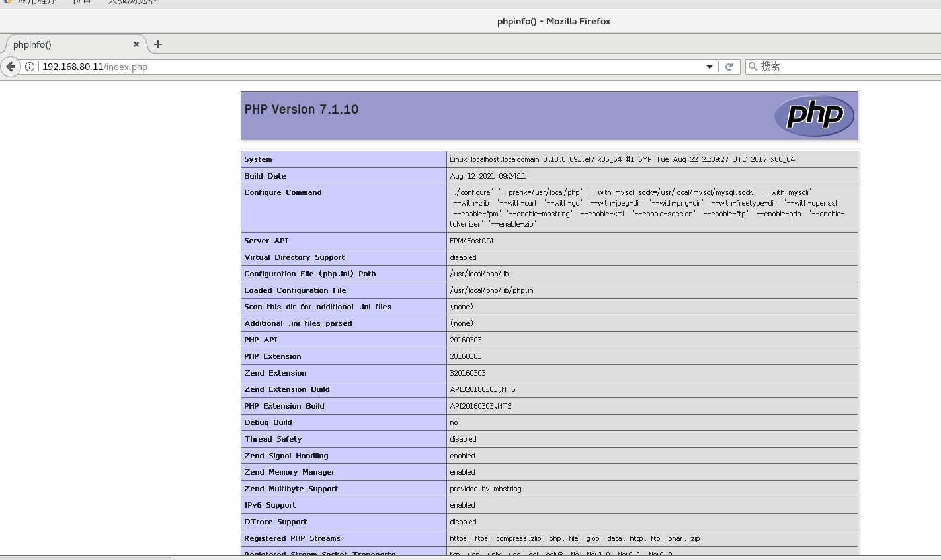Click the DTrace Support label
941x560 pixels.
(x=276, y=522)
